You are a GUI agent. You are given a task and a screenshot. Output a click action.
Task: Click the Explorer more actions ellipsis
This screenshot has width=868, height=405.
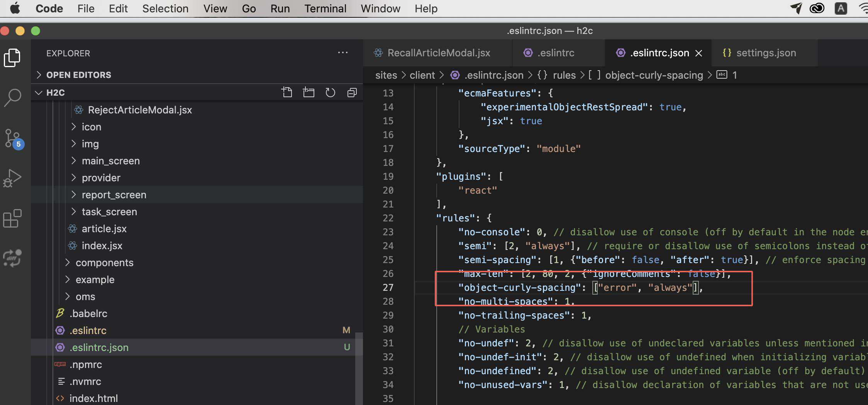[x=342, y=53]
